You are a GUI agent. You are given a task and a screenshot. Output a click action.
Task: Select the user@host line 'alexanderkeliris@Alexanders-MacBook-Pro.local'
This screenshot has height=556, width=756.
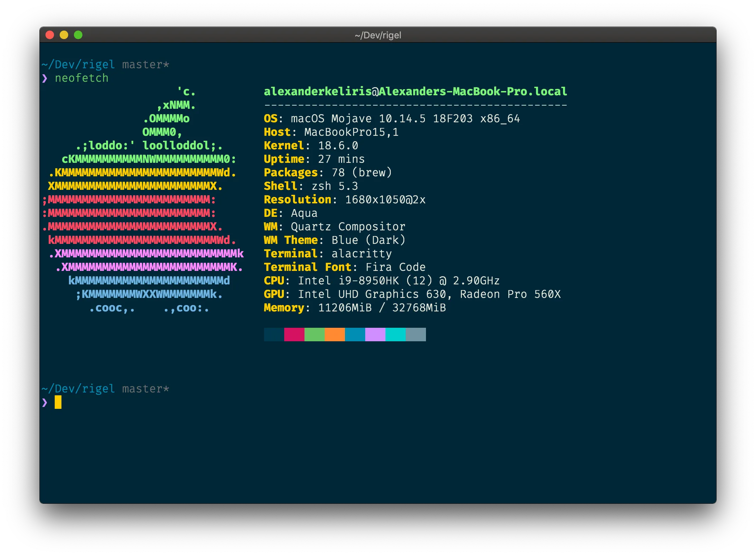[415, 91]
